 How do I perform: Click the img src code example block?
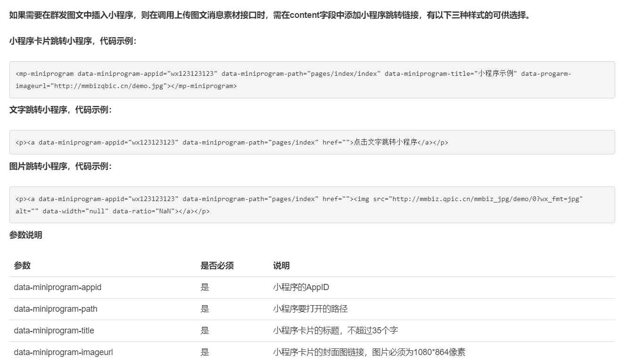pyautogui.click(x=312, y=205)
